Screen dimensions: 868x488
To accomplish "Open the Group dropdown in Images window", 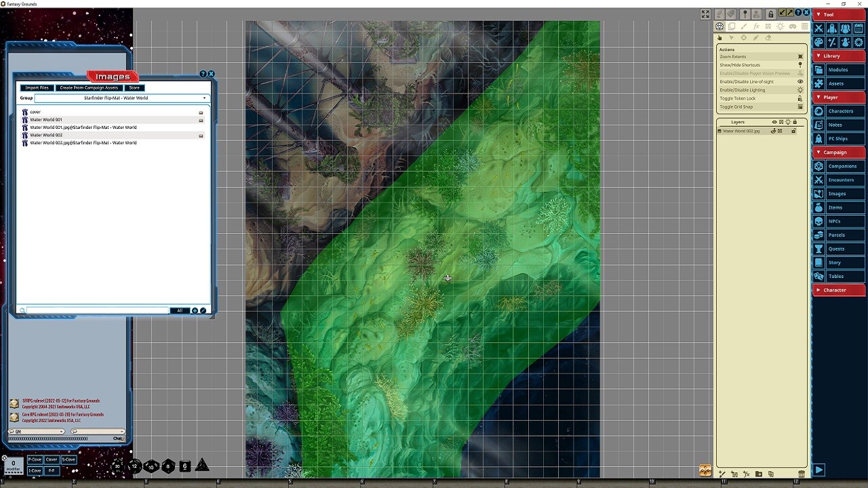I will pyautogui.click(x=203, y=98).
